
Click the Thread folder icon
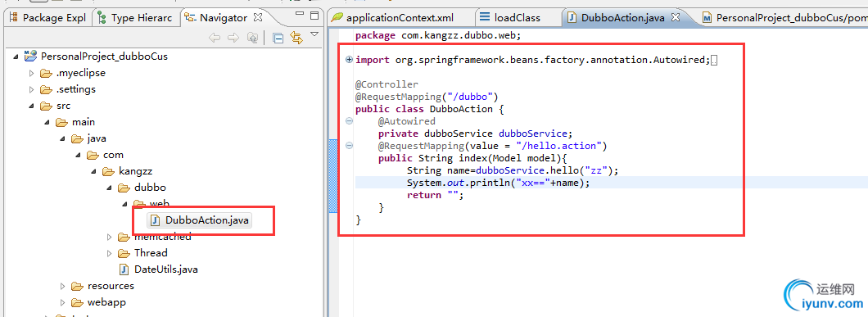(x=124, y=253)
